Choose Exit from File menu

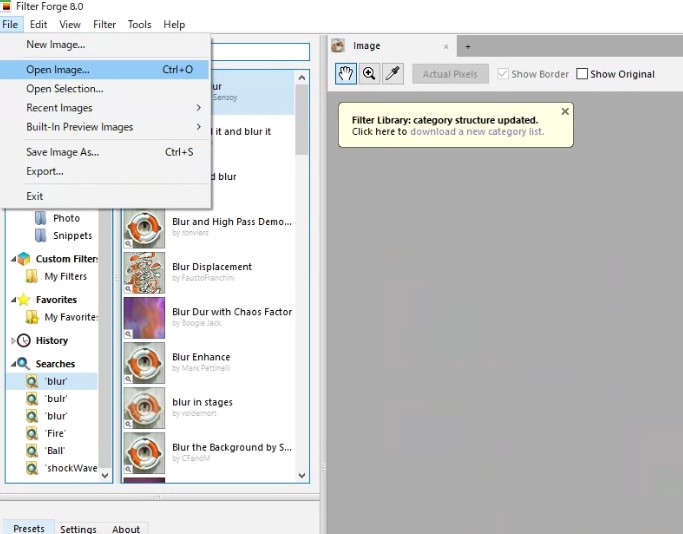click(x=105, y=196)
